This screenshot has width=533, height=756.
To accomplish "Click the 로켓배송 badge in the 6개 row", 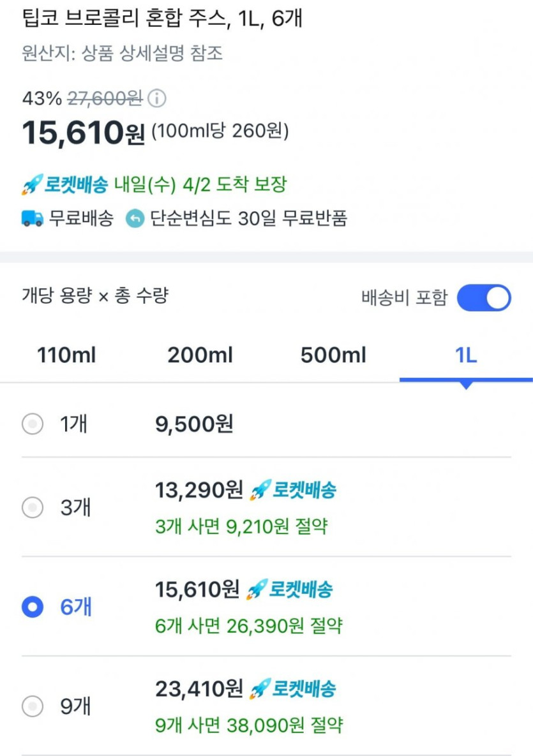I will pyautogui.click(x=290, y=589).
